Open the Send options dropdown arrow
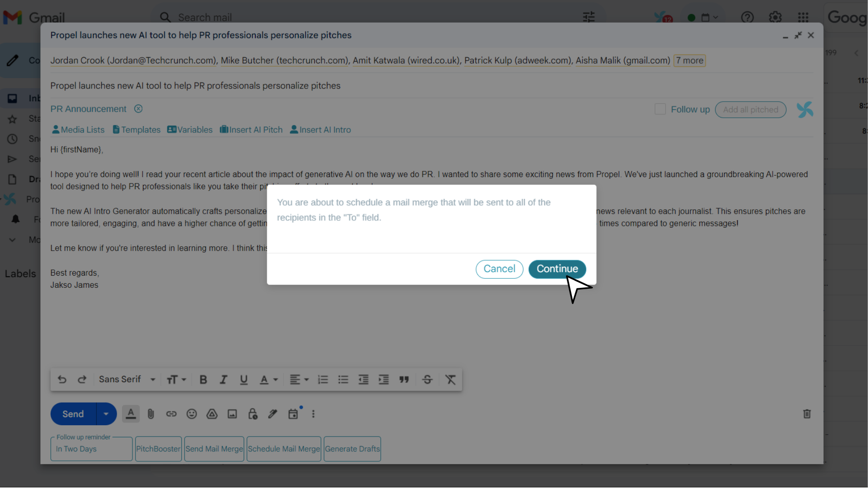The height and width of the screenshot is (488, 868). click(106, 414)
